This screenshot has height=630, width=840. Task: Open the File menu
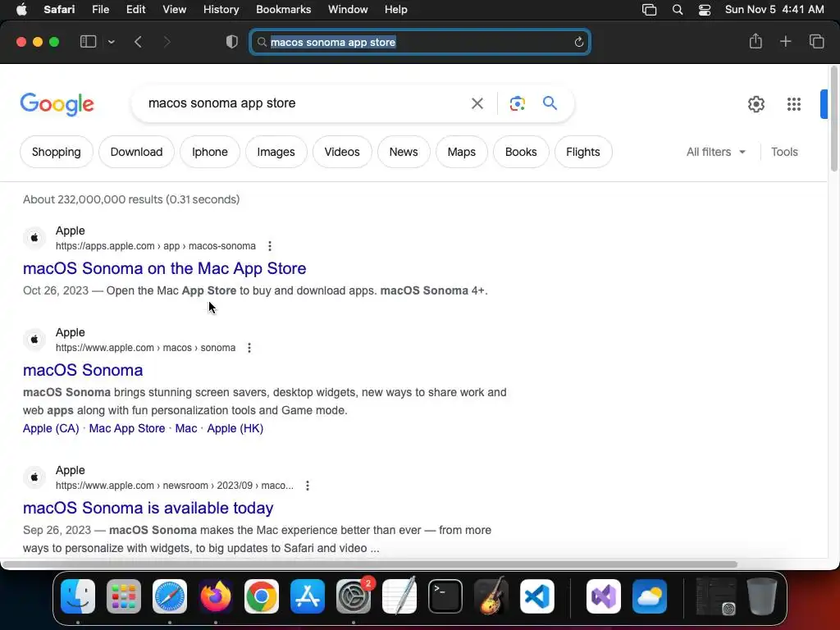tap(100, 9)
